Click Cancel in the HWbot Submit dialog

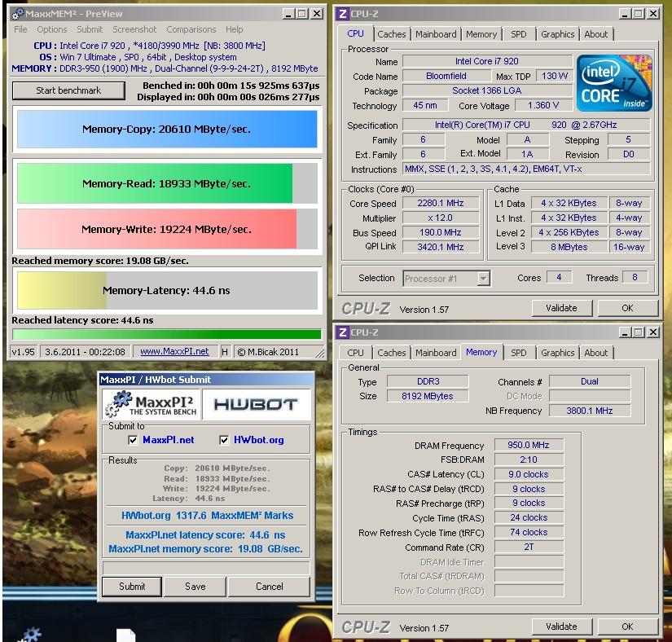tap(269, 587)
